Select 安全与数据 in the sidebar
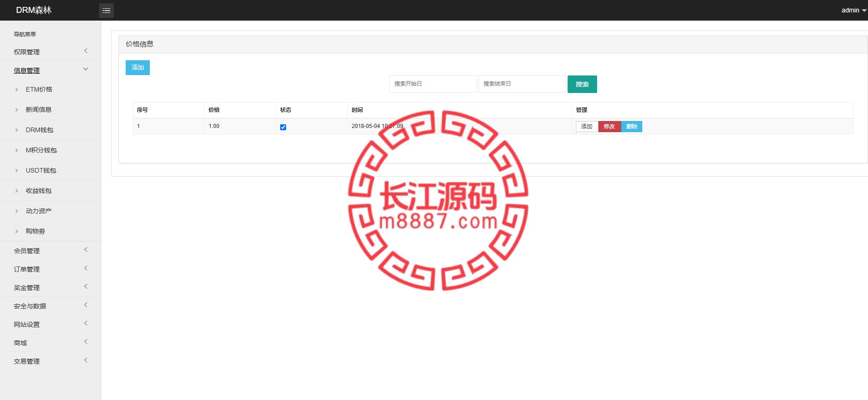 click(x=30, y=306)
